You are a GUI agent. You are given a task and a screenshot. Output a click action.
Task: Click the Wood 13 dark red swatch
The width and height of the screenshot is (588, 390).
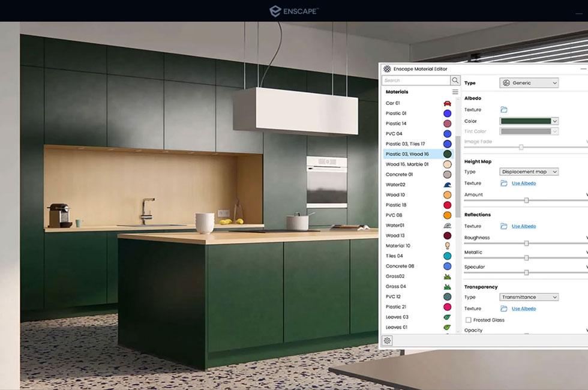tap(448, 235)
